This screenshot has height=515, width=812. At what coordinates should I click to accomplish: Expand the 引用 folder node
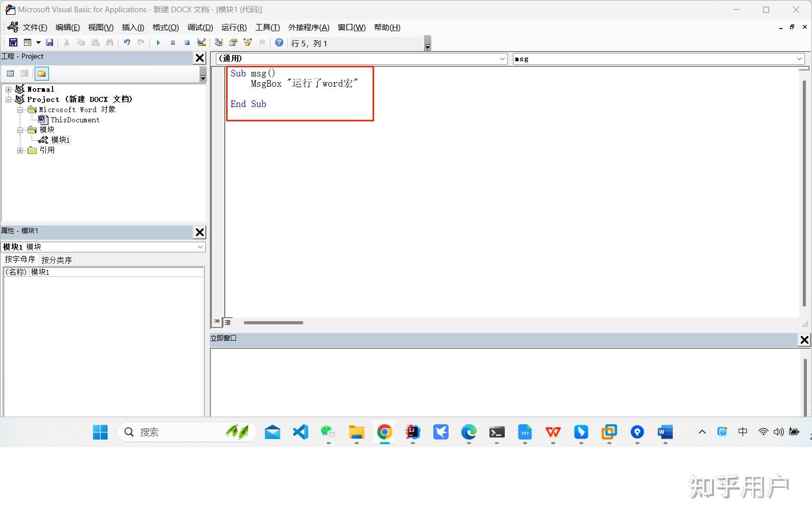(20, 150)
